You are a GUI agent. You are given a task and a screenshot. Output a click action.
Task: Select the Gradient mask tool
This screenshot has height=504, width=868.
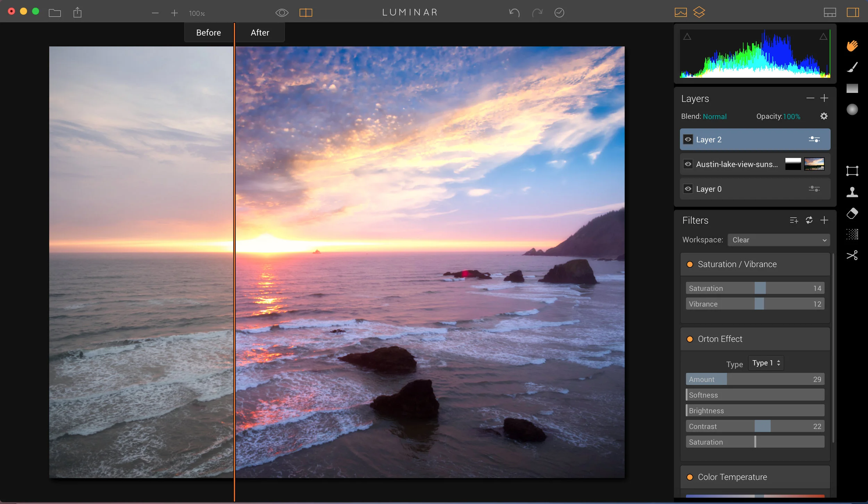click(x=852, y=88)
